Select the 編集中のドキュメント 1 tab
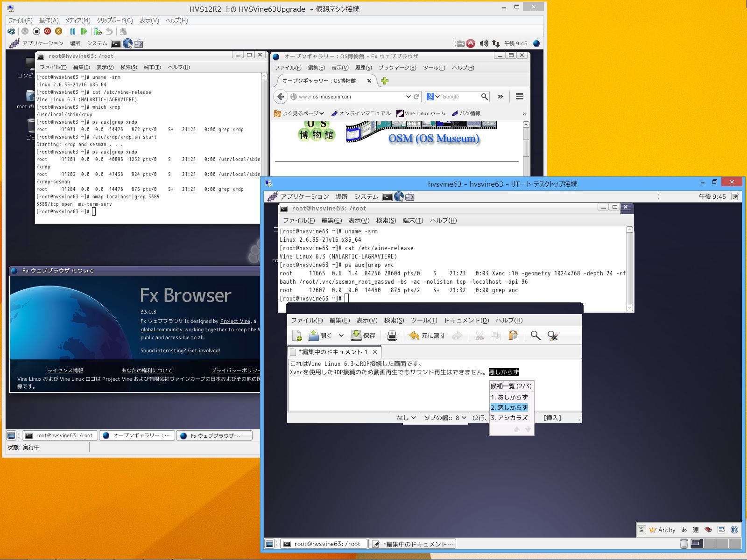The image size is (747, 560). (x=334, y=352)
